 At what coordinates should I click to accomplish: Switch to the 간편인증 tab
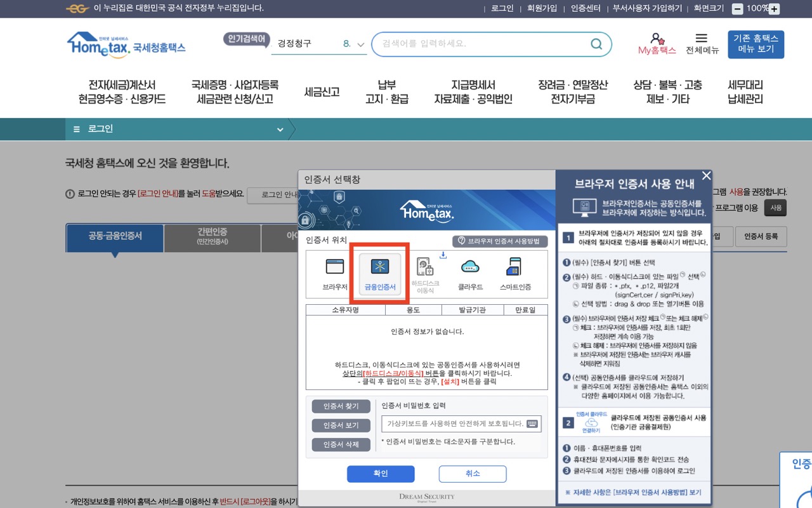[212, 236]
